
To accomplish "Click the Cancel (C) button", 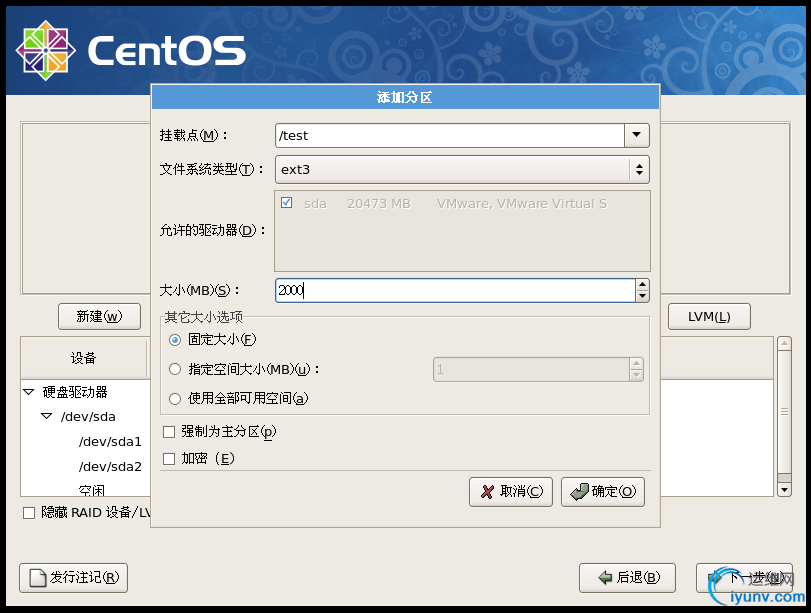I will 511,491.
